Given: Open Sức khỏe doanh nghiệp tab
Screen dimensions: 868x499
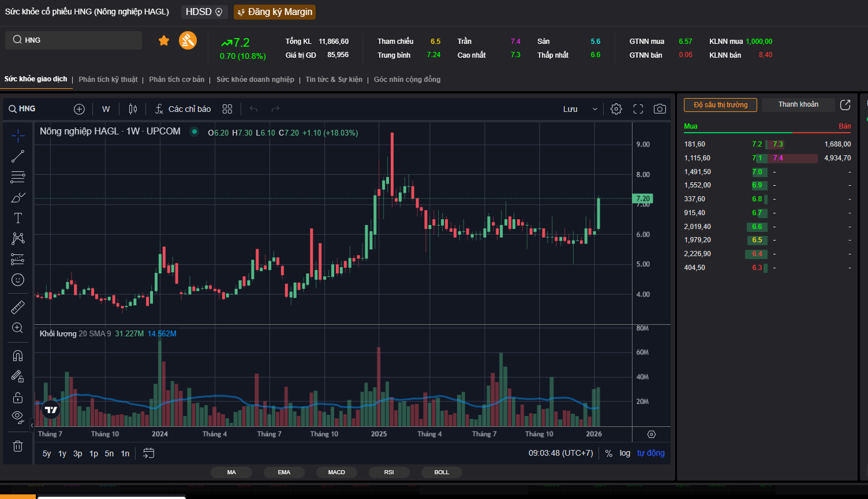Looking at the screenshot, I should (x=256, y=80).
